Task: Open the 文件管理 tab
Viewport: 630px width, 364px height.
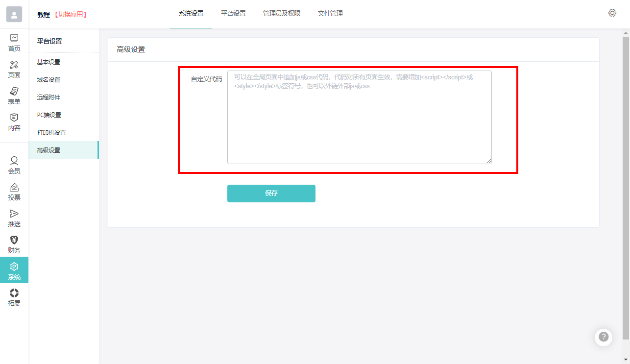Action: click(330, 14)
